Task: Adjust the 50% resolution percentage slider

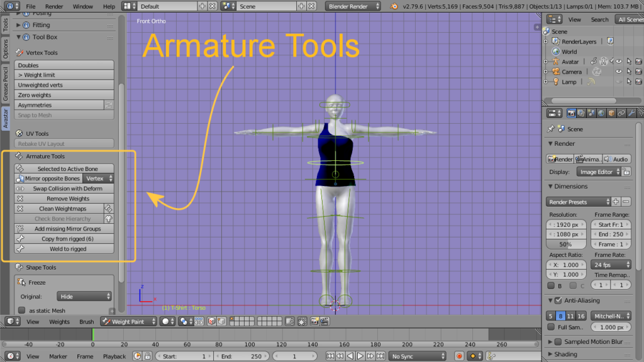Action: coord(565,244)
